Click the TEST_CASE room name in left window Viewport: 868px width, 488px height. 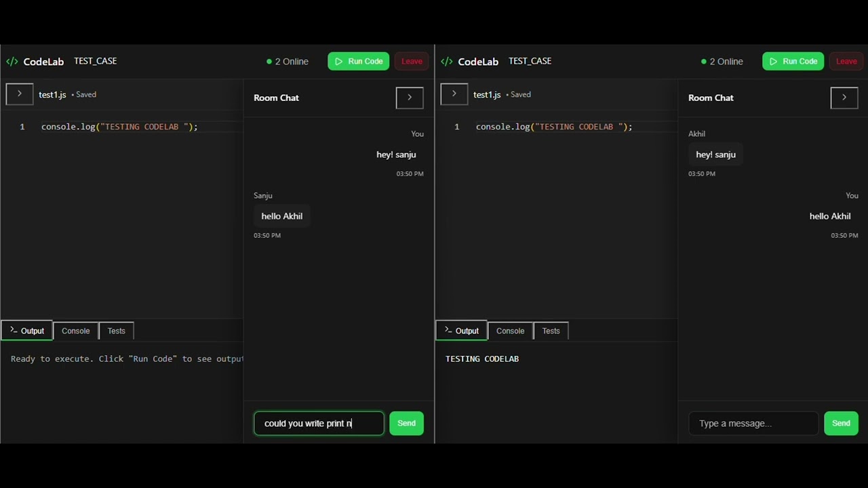tap(96, 61)
